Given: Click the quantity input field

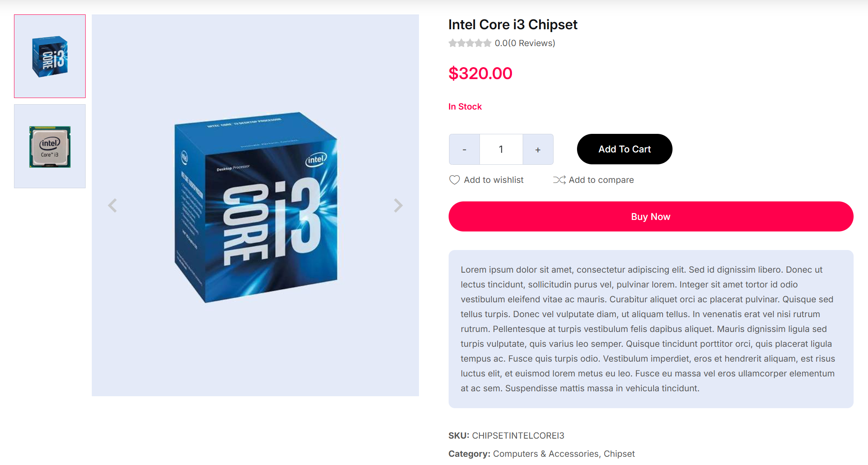Looking at the screenshot, I should (501, 150).
